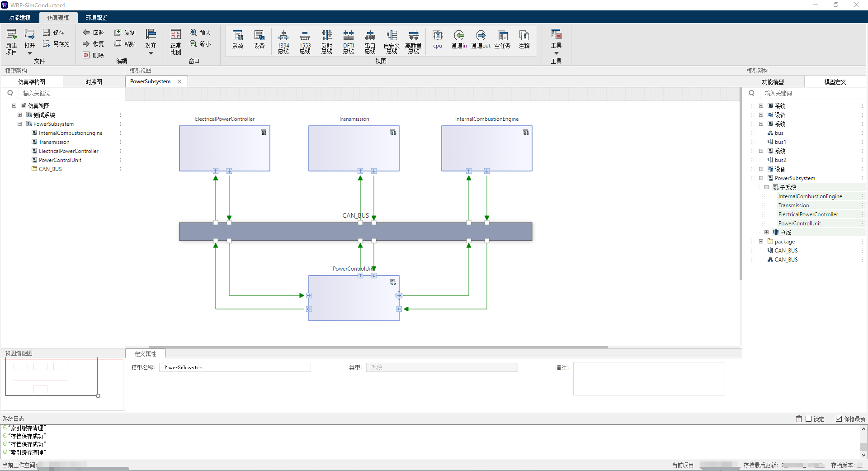Select the 功能模型 tab
This screenshot has width=868, height=471.
[x=773, y=82]
